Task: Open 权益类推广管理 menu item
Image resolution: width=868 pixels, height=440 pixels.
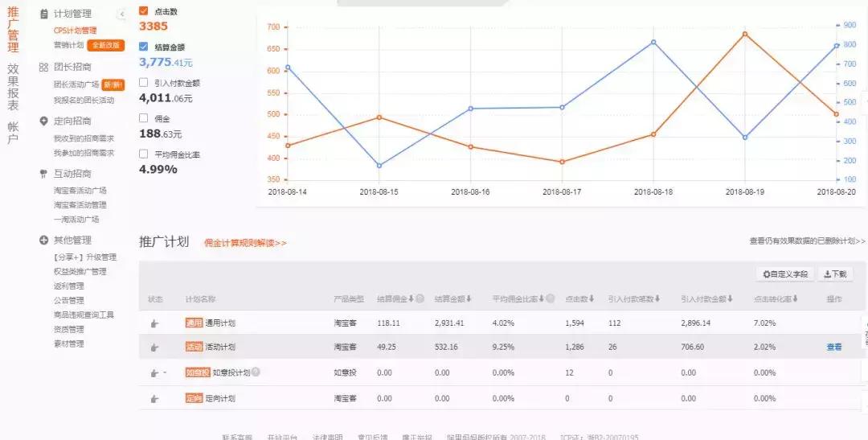Action: click(x=80, y=272)
